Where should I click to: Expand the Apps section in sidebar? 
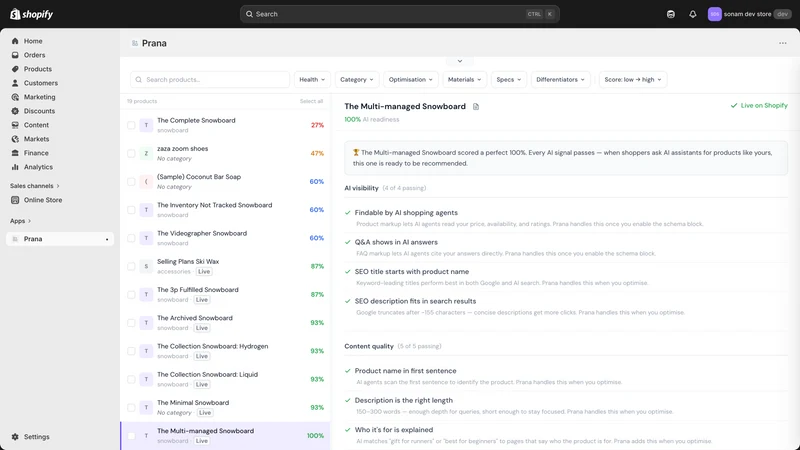pyautogui.click(x=20, y=221)
